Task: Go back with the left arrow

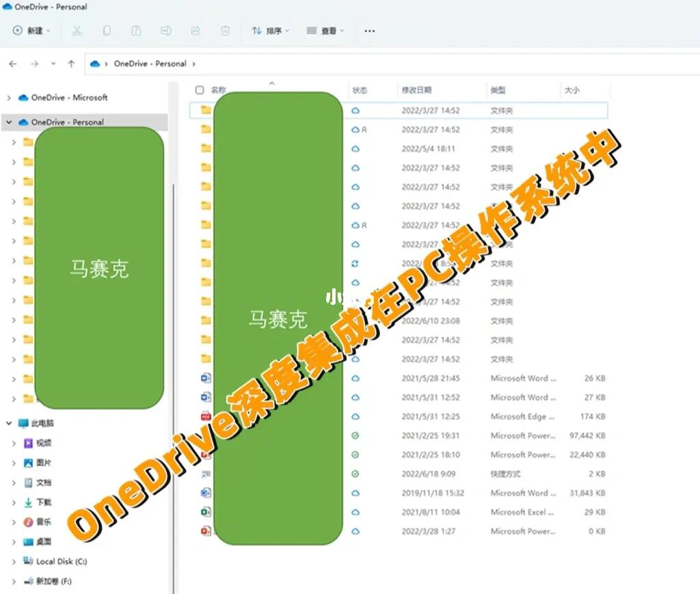Action: (13, 64)
